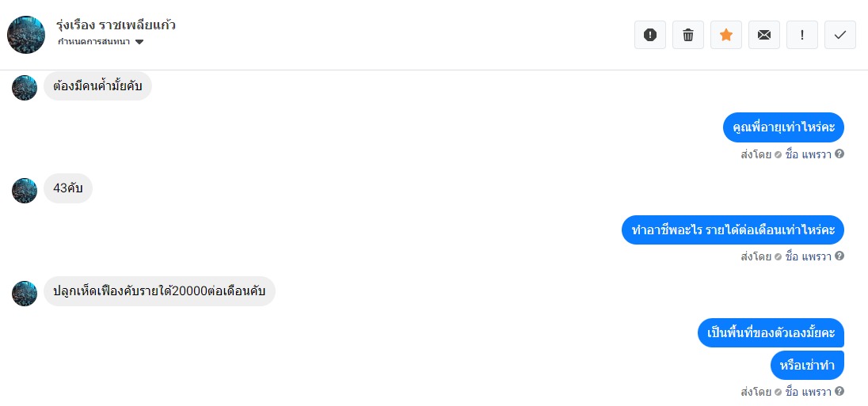
Task: Click the avatar next to ต้องมีคนค้ำมั้ยคับ
Action: click(25, 87)
